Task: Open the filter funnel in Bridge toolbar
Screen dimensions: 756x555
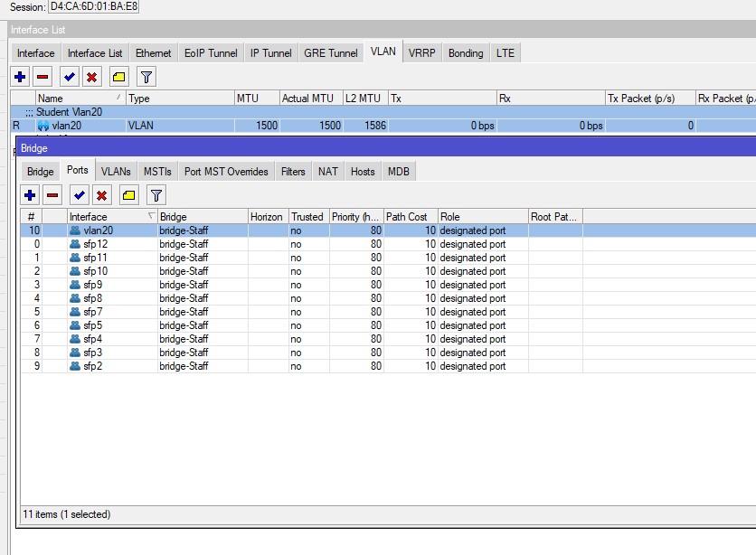Action: coord(156,195)
